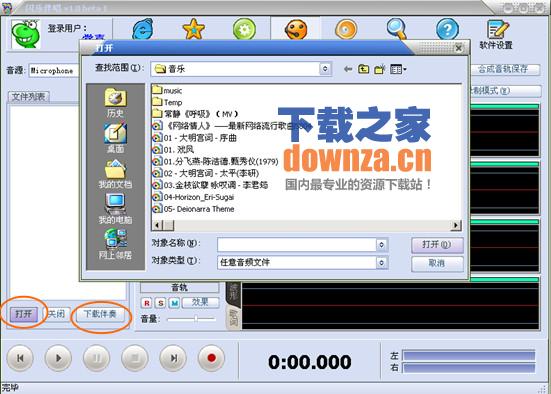Select file 04-Horizon_Eri-Sugai
Screen dimensions: 551x394
click(193, 197)
